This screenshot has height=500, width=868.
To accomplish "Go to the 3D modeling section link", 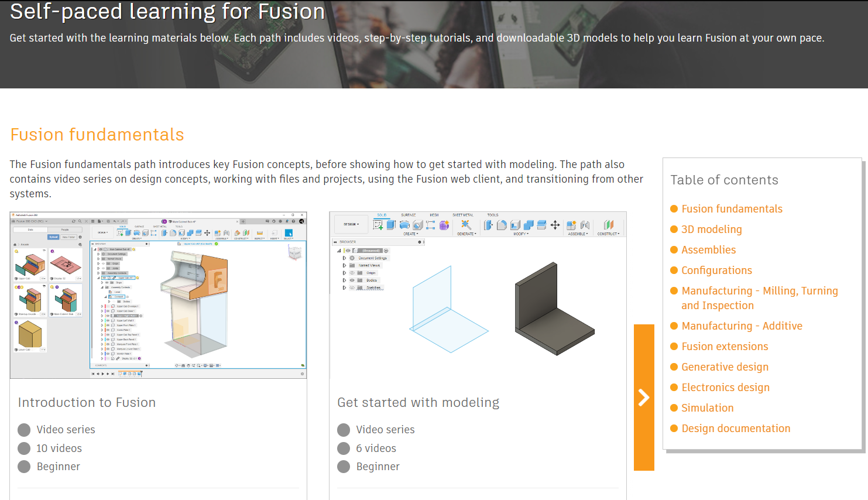I will 711,230.
